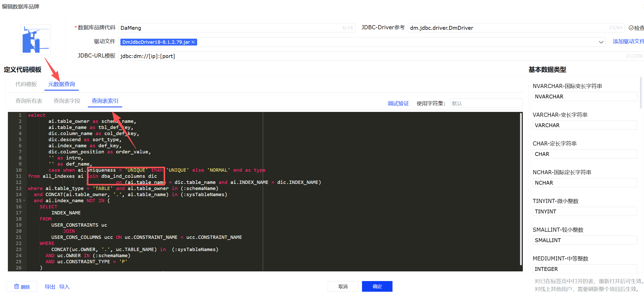
Task: Select the 元数据查询 tab
Action: pos(61,84)
